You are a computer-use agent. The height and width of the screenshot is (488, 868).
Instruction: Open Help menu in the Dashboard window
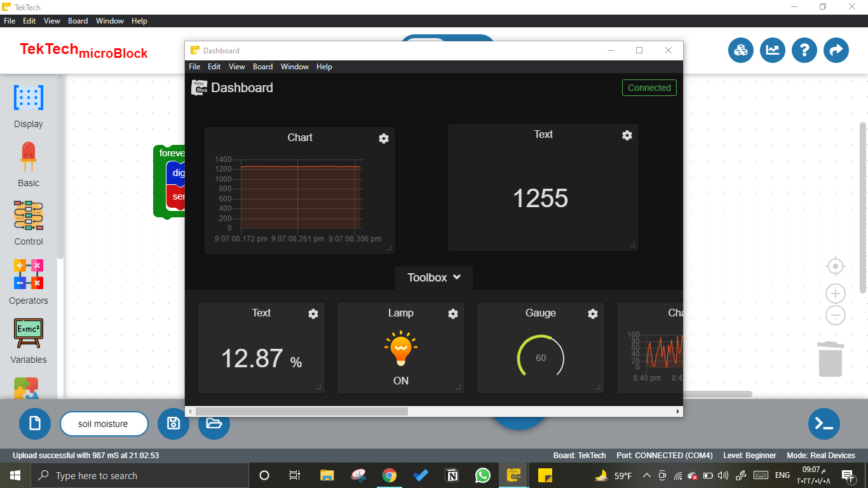tap(324, 67)
